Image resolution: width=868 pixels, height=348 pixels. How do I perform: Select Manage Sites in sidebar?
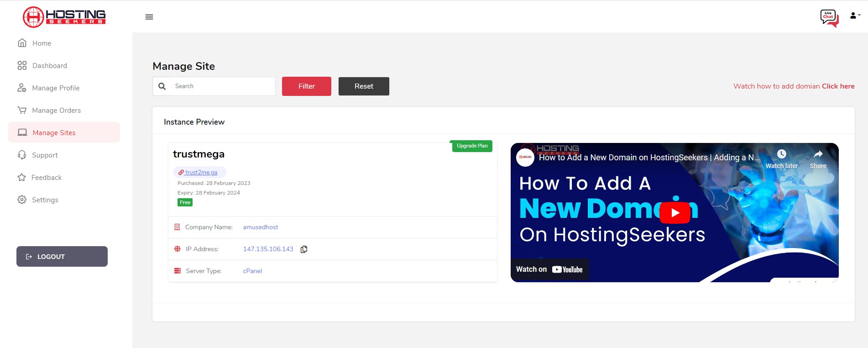pos(64,132)
